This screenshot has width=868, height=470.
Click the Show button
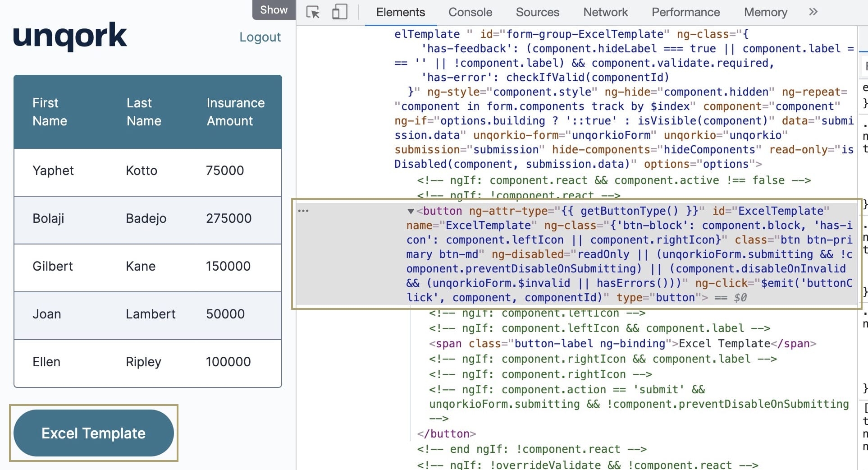274,9
